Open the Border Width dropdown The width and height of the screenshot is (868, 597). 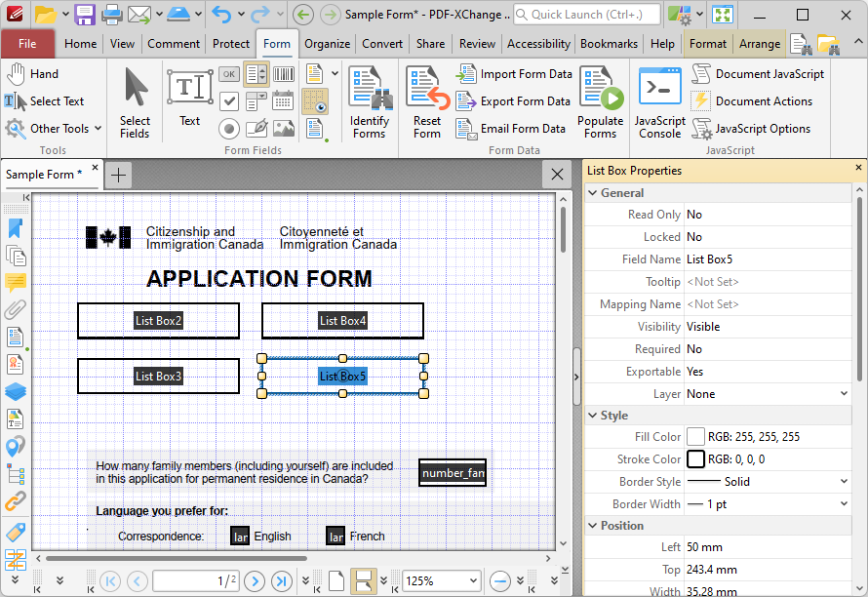pyautogui.click(x=844, y=504)
